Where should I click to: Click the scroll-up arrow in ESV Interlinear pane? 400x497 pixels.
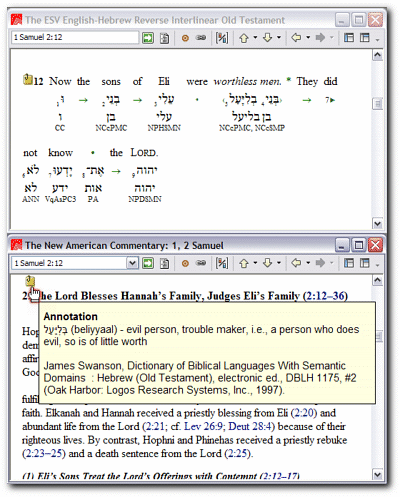coord(377,55)
